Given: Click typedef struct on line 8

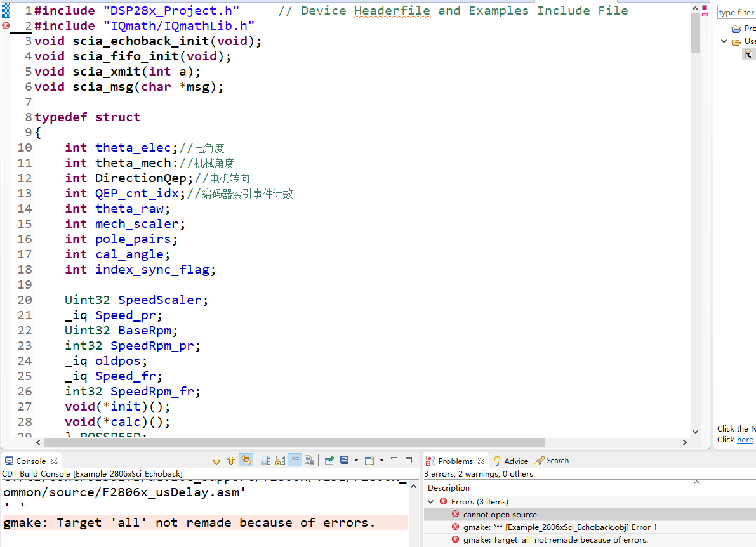Looking at the screenshot, I should tap(87, 117).
